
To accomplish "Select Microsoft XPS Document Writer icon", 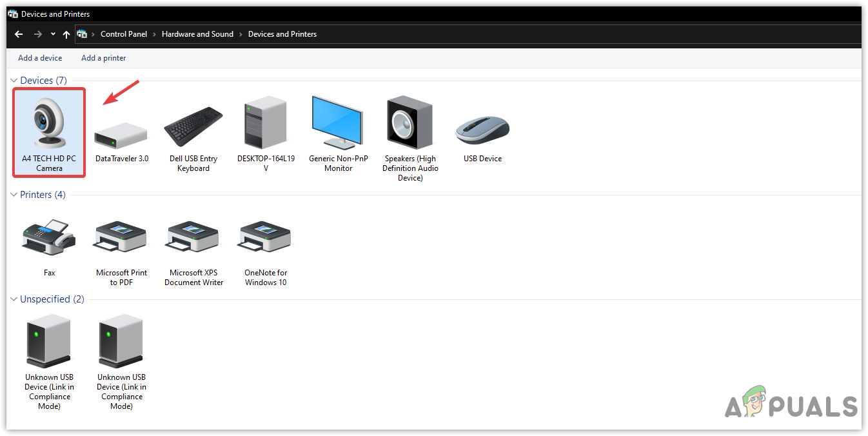I will pos(193,236).
